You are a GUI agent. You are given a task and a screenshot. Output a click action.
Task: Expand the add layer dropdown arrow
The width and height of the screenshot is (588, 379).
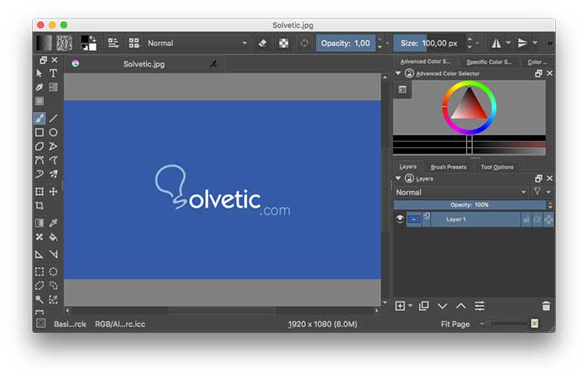click(x=410, y=306)
